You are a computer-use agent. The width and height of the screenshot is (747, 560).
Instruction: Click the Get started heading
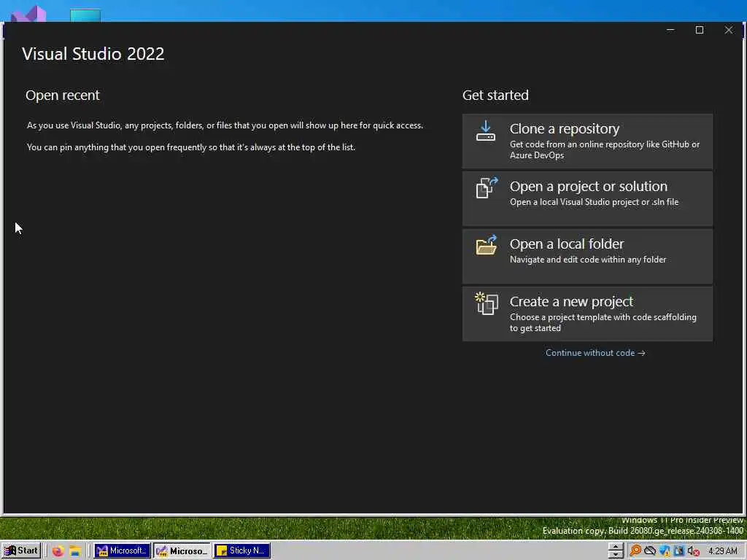coord(495,96)
